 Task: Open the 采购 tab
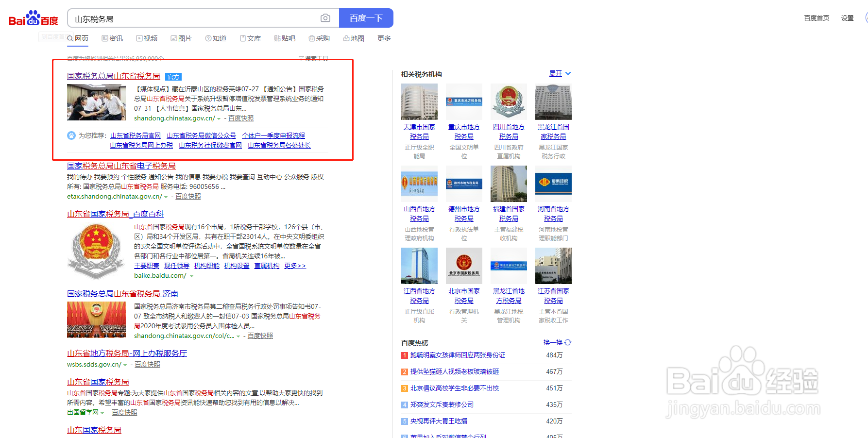(319, 38)
